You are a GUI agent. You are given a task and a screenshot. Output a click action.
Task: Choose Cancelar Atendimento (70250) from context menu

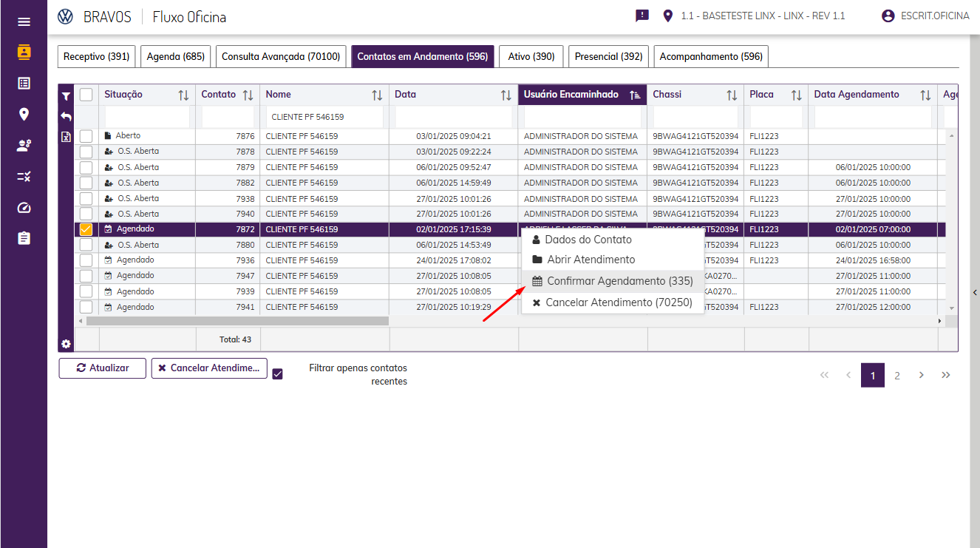613,302
